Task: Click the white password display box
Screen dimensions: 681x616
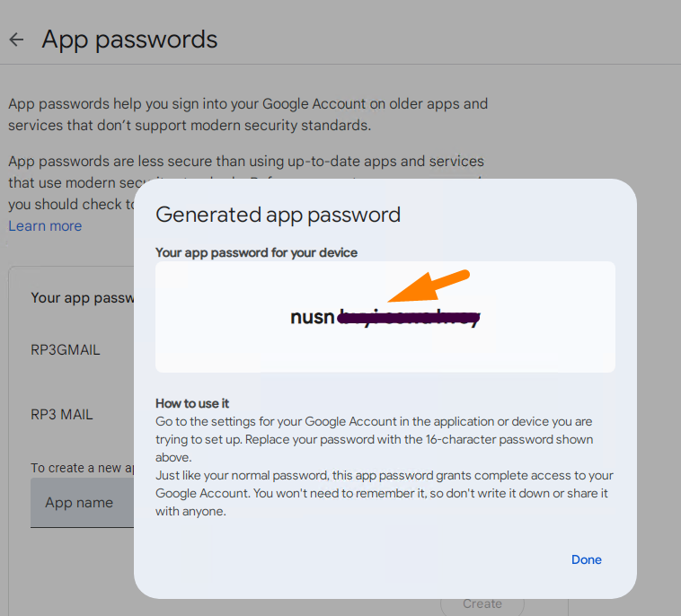Action: click(x=385, y=317)
